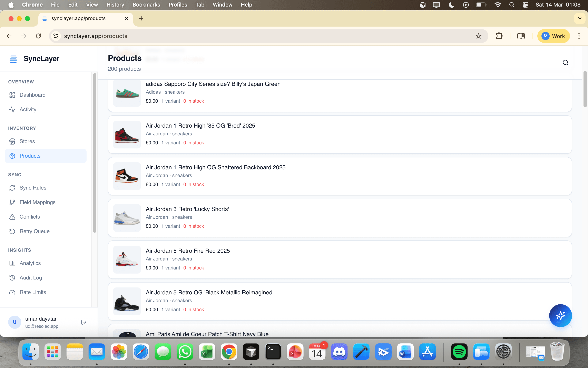
Task: Open Sync Rules
Action: coord(46,188)
